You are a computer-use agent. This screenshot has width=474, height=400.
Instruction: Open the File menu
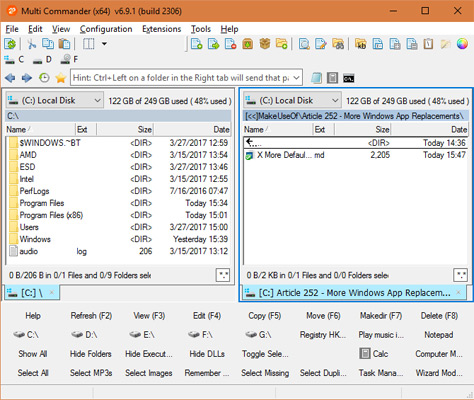click(12, 29)
